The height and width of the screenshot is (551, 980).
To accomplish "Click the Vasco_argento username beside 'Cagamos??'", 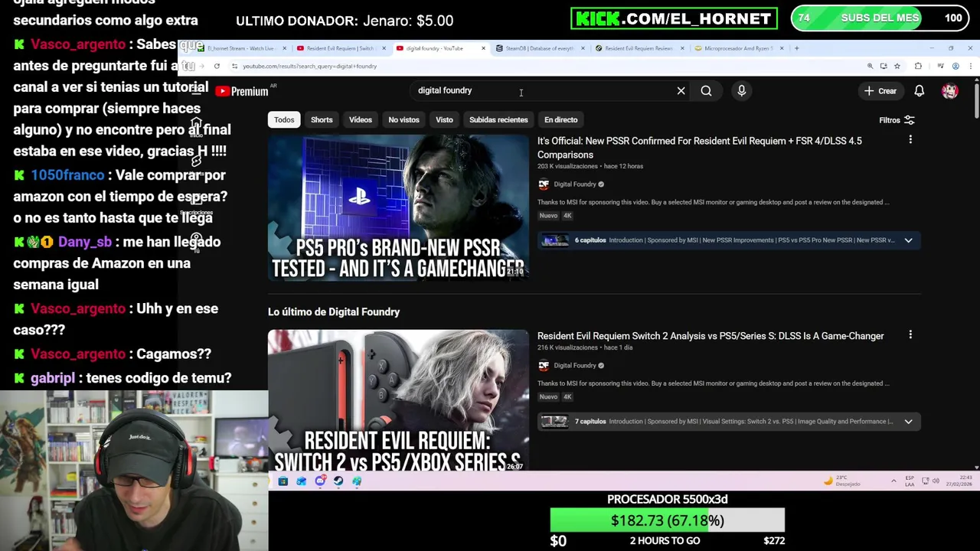I will (78, 354).
